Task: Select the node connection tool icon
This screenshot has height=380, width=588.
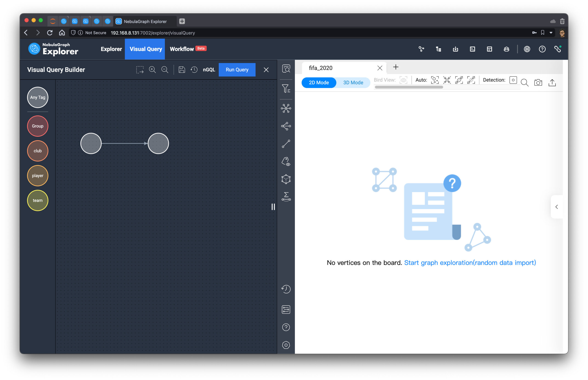Action: click(x=286, y=143)
